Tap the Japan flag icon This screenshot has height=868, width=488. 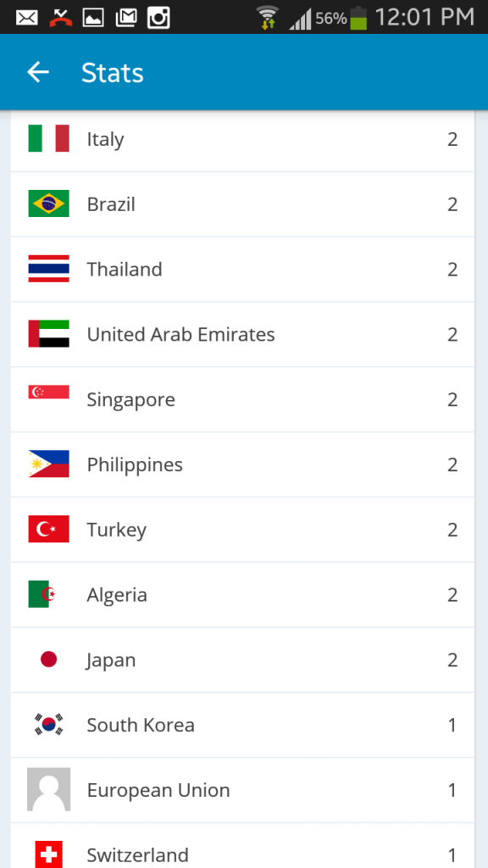48,659
